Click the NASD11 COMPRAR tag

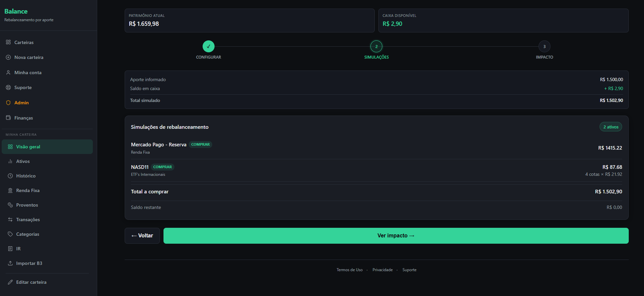162,167
